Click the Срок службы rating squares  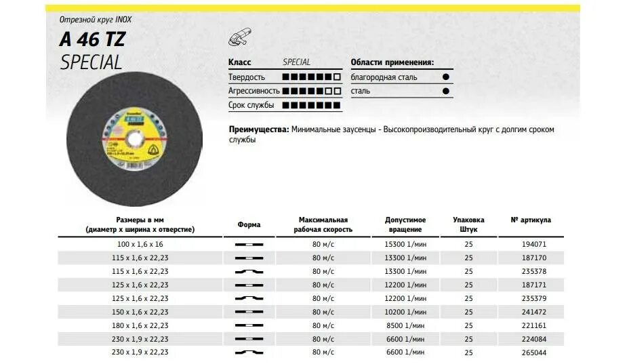311,105
